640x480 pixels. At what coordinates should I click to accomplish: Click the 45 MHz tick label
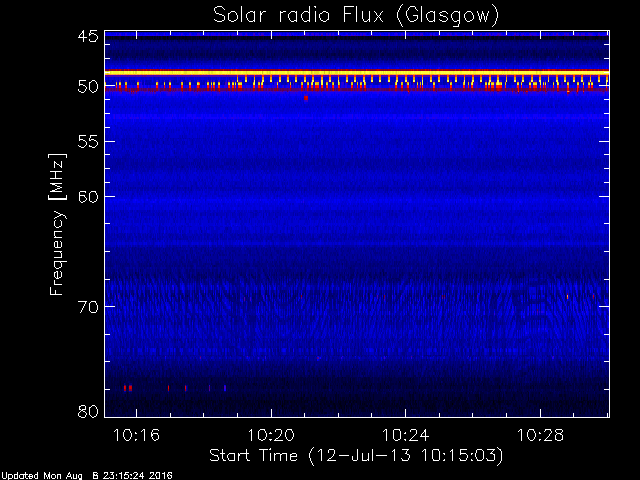pyautogui.click(x=88, y=37)
